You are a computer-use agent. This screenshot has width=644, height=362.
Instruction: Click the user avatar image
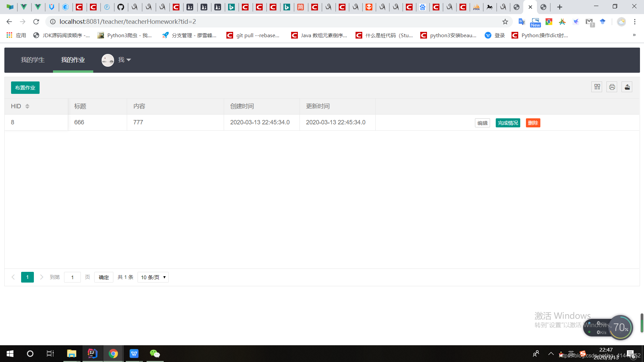pos(108,60)
